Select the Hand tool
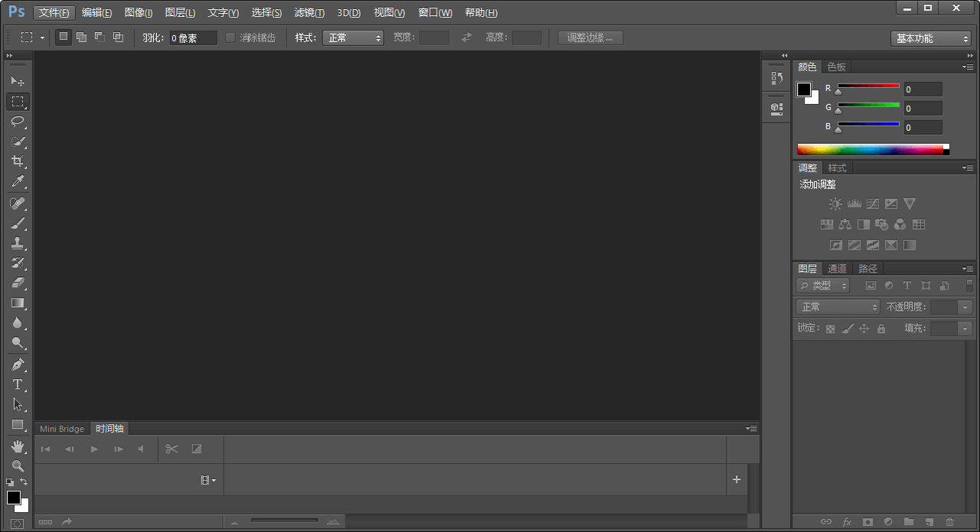Screen dimensions: 980x532 pyautogui.click(x=18, y=446)
